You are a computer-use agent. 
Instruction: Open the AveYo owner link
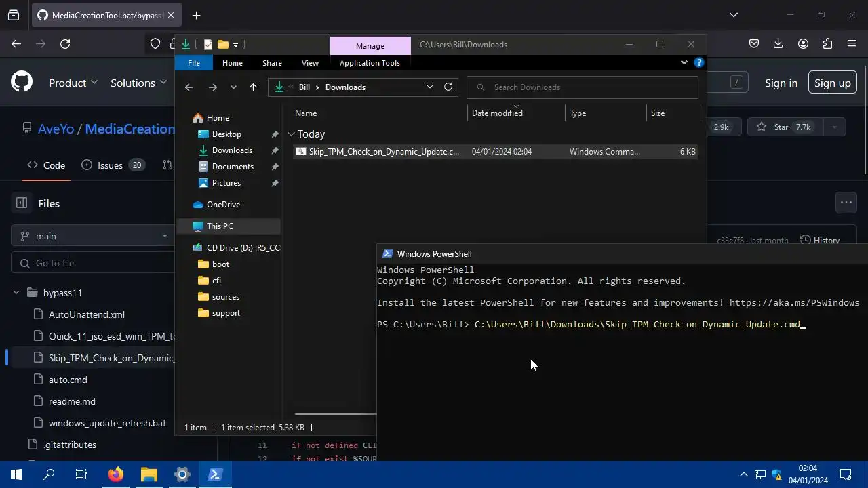[x=56, y=129]
